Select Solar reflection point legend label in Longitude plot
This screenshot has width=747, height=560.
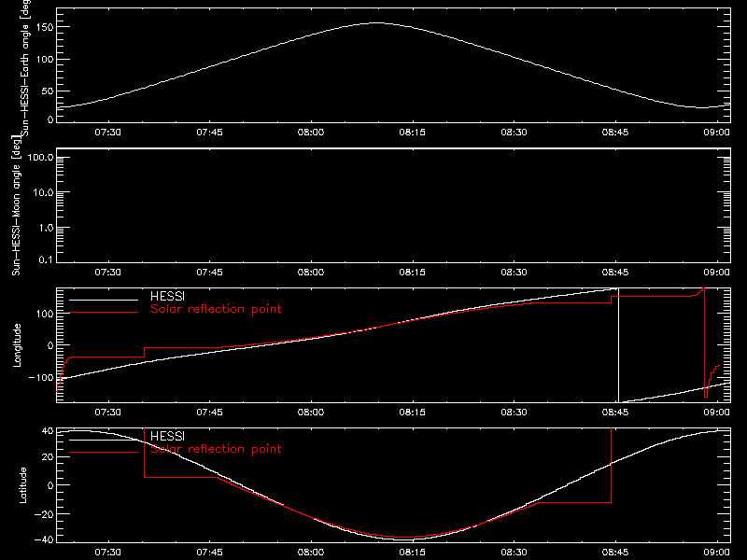click(x=216, y=309)
